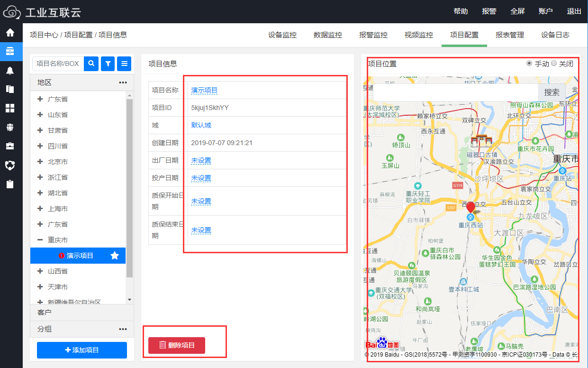Expand the 山东省 region node
Image resolution: width=588 pixels, height=368 pixels.
coord(40,115)
